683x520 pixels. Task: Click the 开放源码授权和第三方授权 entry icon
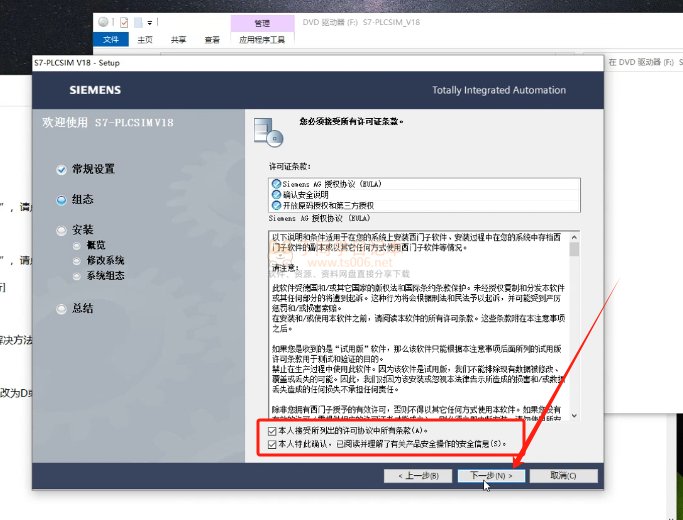pos(276,205)
